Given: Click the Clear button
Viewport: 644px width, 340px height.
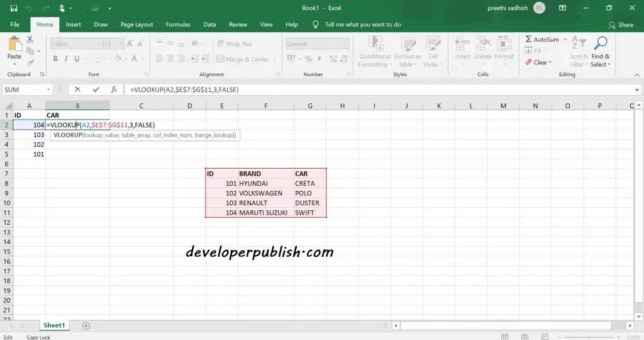Looking at the screenshot, I should pos(538,62).
